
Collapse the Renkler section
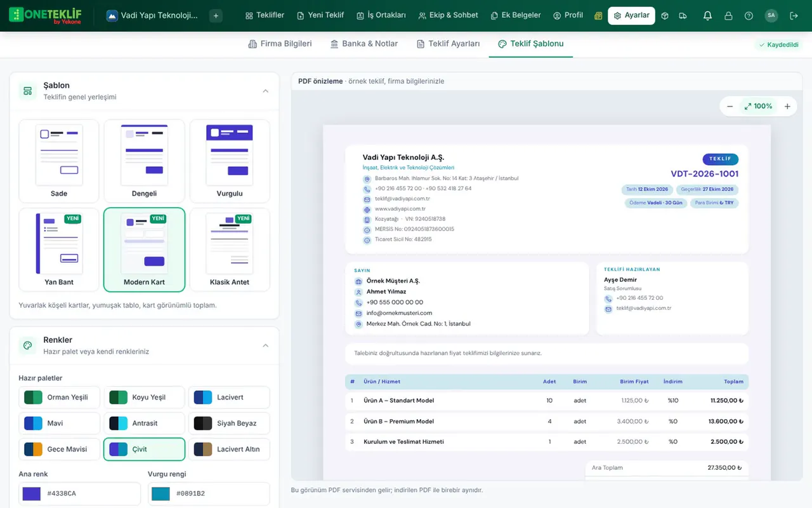[265, 345]
